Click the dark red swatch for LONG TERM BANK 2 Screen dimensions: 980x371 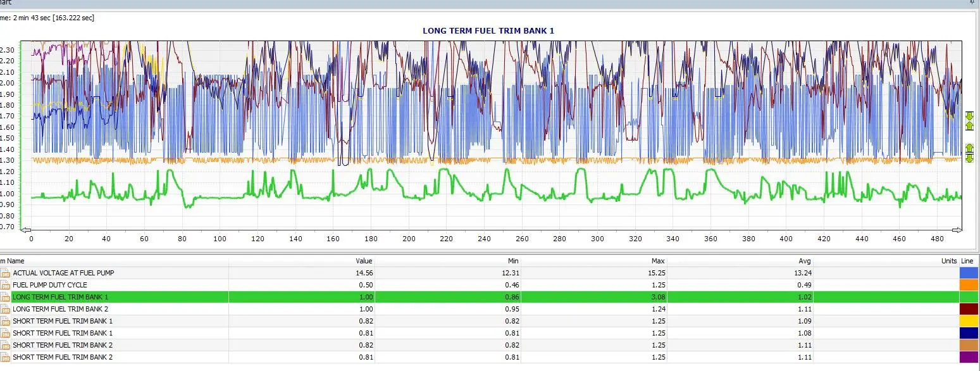coord(969,309)
